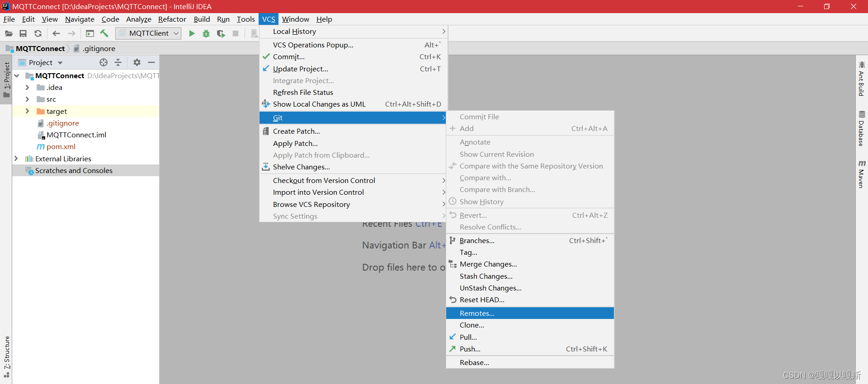
Task: Select pom.xml in project tree
Action: click(x=61, y=146)
